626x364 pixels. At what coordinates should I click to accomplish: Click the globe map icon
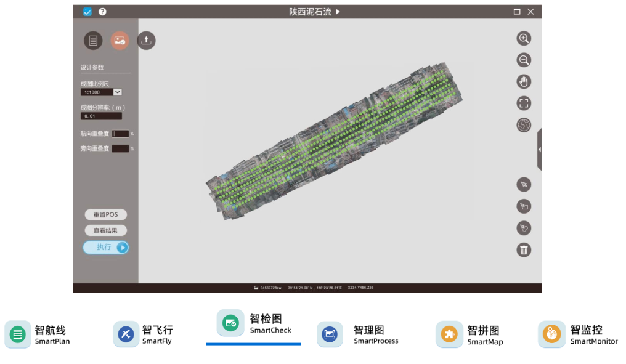point(524,125)
